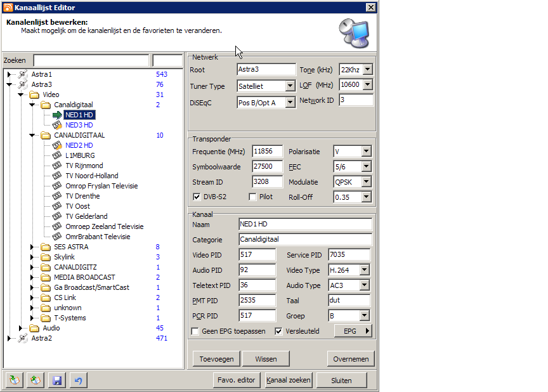Screen dimensions: 548x392
Task: Click the export channel list icon button
Action: coord(36,380)
